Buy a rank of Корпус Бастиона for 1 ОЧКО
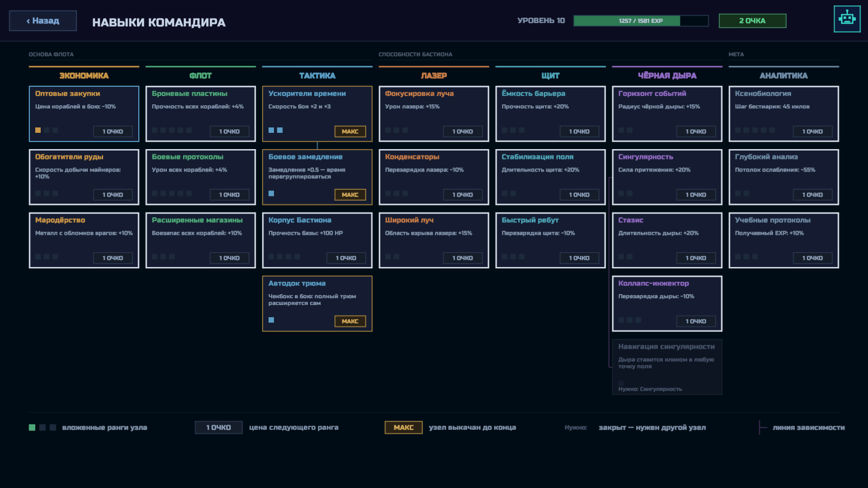This screenshot has height=488, width=868. (346, 258)
